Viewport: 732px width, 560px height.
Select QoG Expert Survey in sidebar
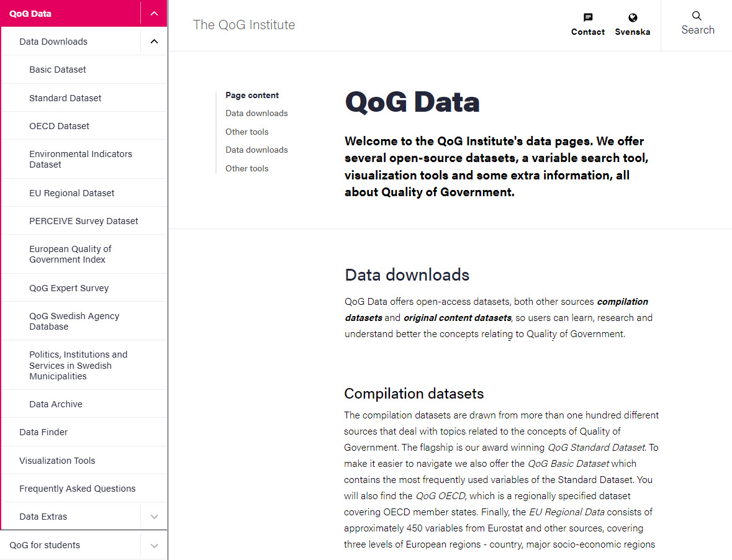pyautogui.click(x=68, y=287)
